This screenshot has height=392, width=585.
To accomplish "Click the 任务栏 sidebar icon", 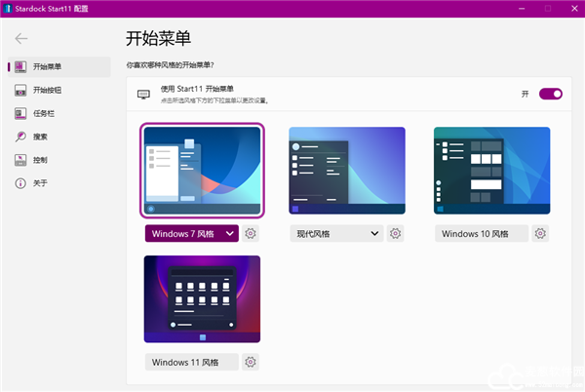I will [20, 113].
